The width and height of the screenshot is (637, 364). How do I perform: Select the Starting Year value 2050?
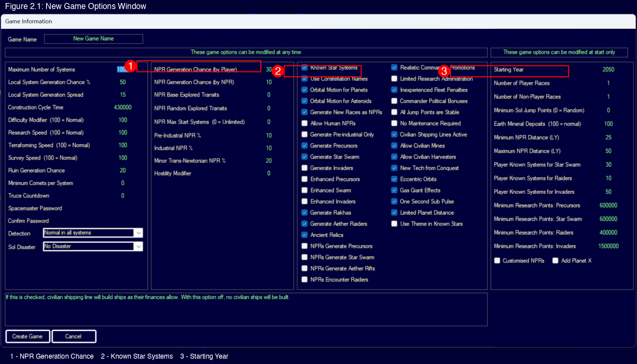click(x=608, y=70)
